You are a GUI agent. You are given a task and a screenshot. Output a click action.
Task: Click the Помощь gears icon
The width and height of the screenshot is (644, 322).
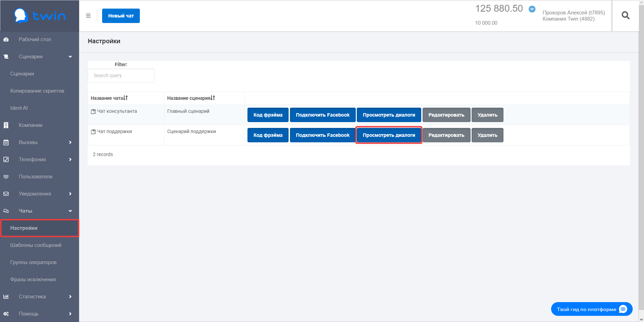coord(6,314)
